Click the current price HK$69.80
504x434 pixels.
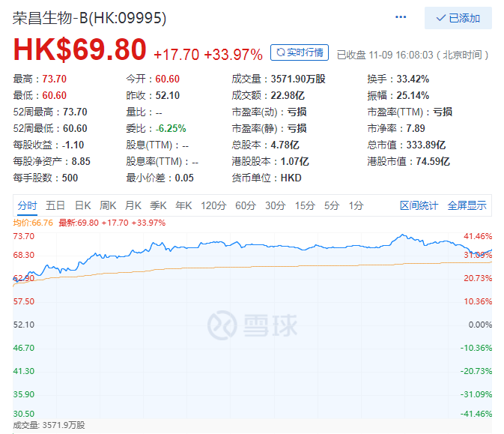(x=79, y=49)
